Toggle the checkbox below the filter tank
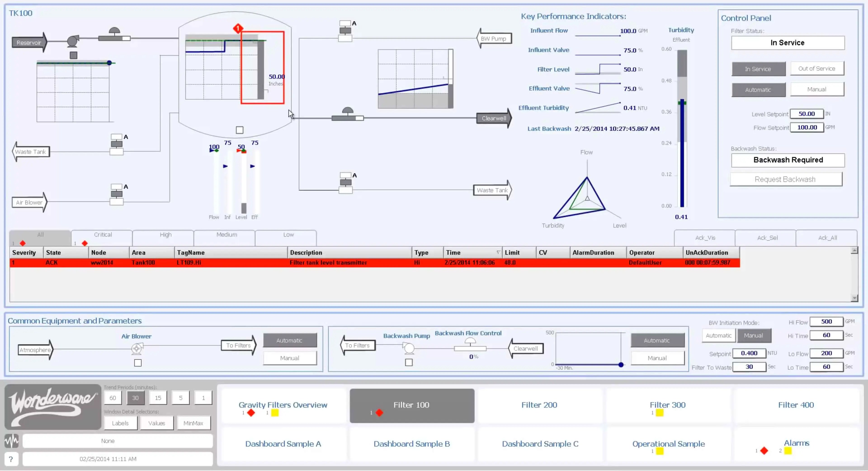868x471 pixels. pos(240,130)
